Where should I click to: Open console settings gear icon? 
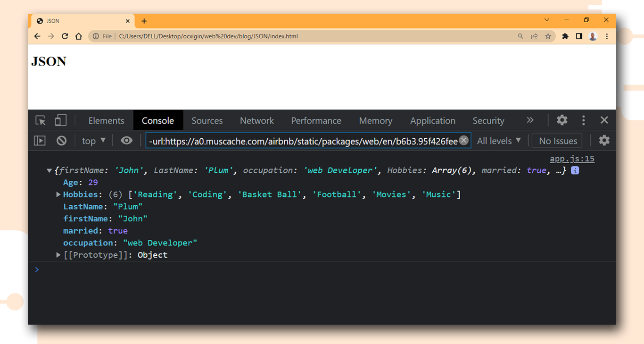[x=604, y=141]
